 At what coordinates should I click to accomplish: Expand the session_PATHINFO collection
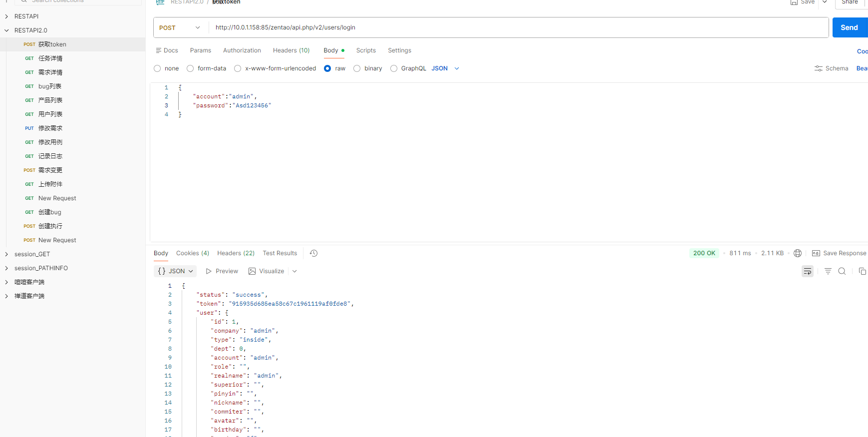(x=6, y=268)
